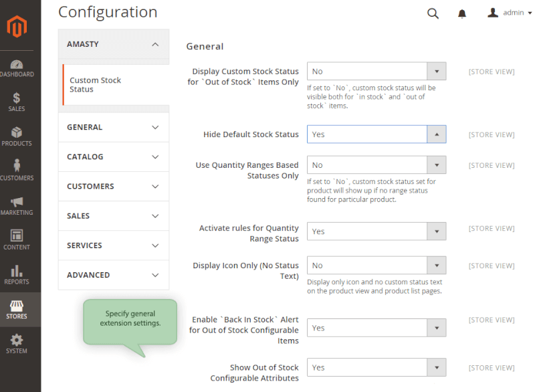This screenshot has height=392, width=535.
Task: Open the global search magnifier
Action: (433, 13)
